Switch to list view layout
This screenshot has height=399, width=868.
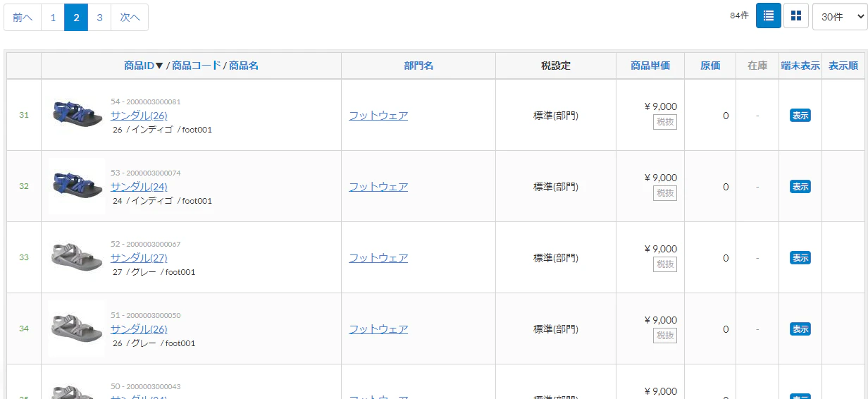pyautogui.click(x=769, y=16)
